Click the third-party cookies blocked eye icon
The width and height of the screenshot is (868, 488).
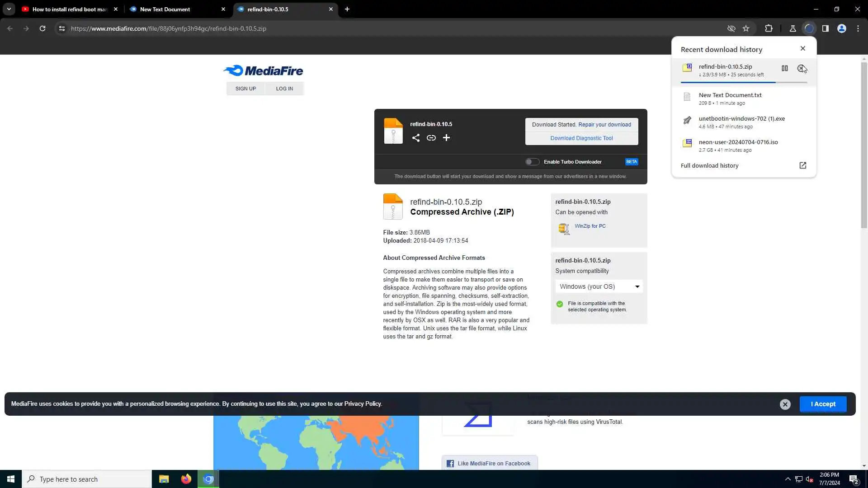731,28
